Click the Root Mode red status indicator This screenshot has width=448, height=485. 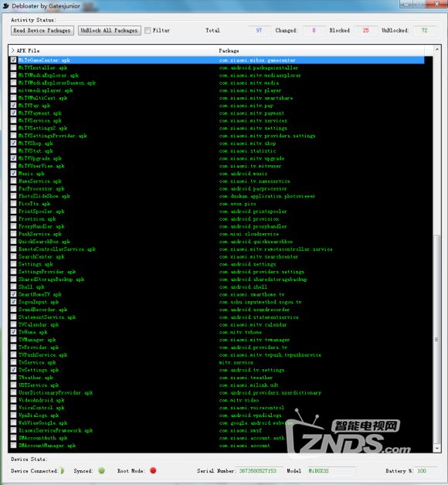tap(153, 470)
